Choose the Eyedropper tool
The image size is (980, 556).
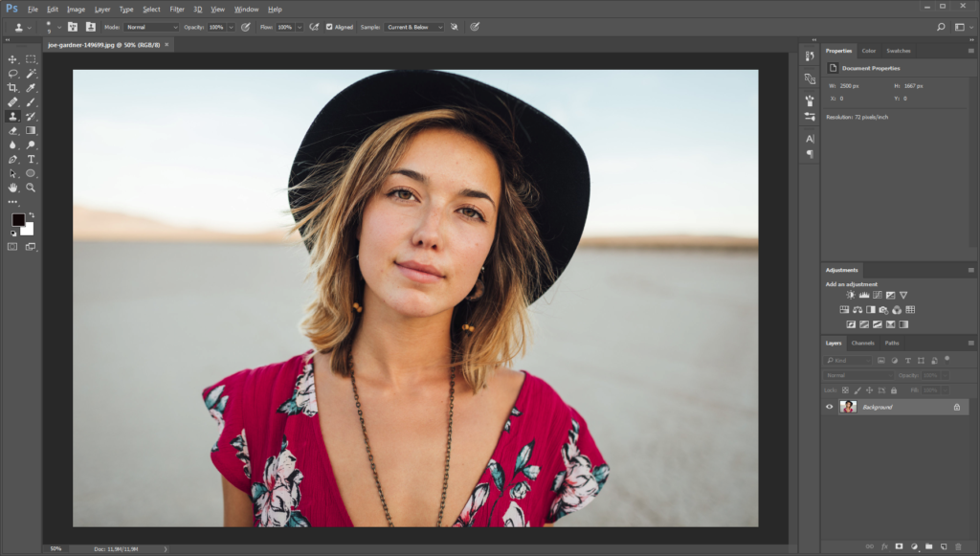(31, 87)
